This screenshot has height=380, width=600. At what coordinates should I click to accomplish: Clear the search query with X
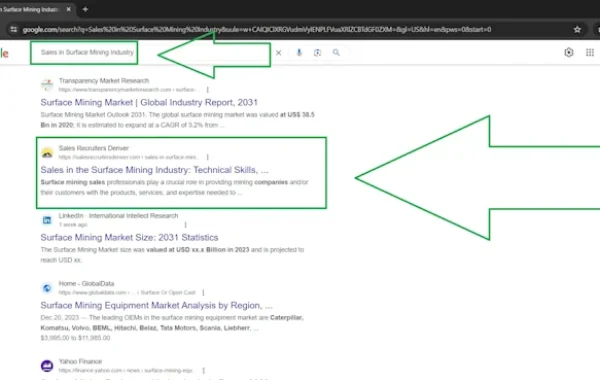[x=279, y=53]
